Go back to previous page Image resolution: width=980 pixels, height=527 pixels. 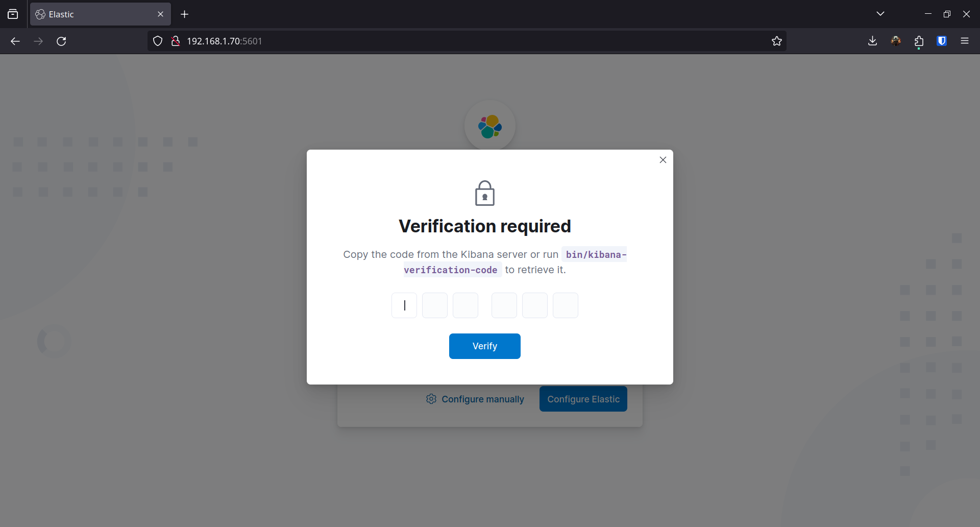click(x=15, y=41)
